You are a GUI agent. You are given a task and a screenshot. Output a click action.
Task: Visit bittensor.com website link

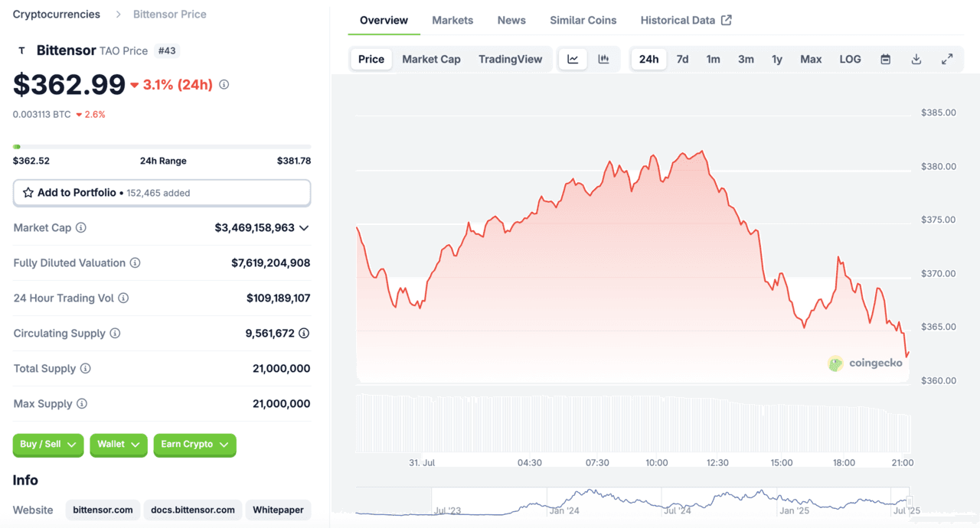(103, 510)
